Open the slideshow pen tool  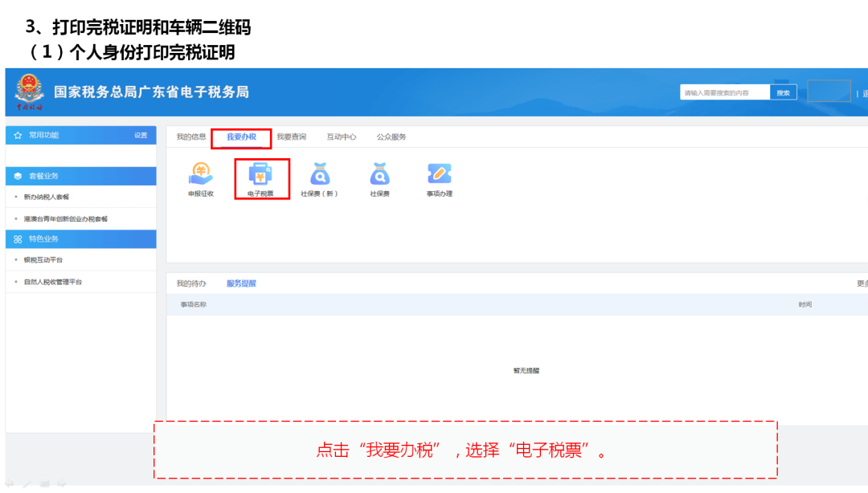(27, 483)
